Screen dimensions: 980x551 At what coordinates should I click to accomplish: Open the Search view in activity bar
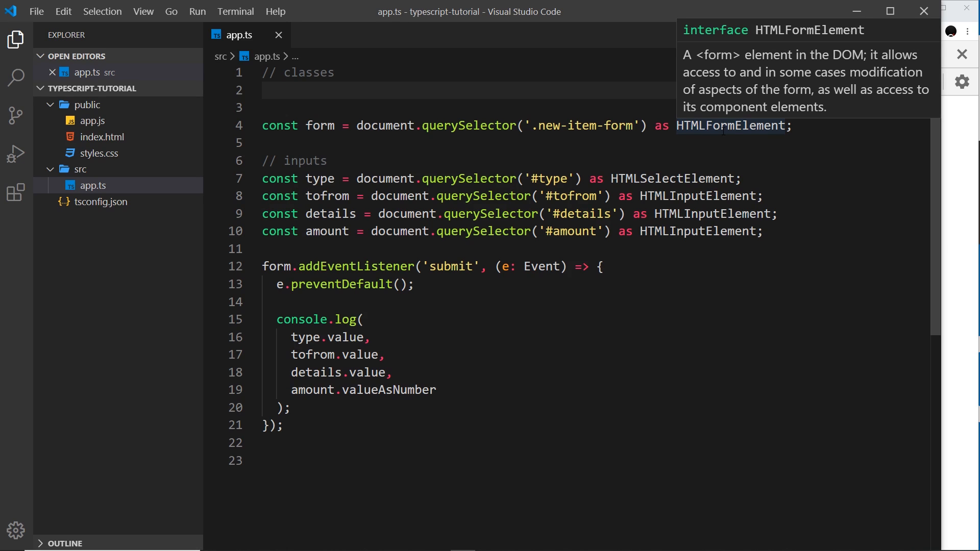pos(16,78)
